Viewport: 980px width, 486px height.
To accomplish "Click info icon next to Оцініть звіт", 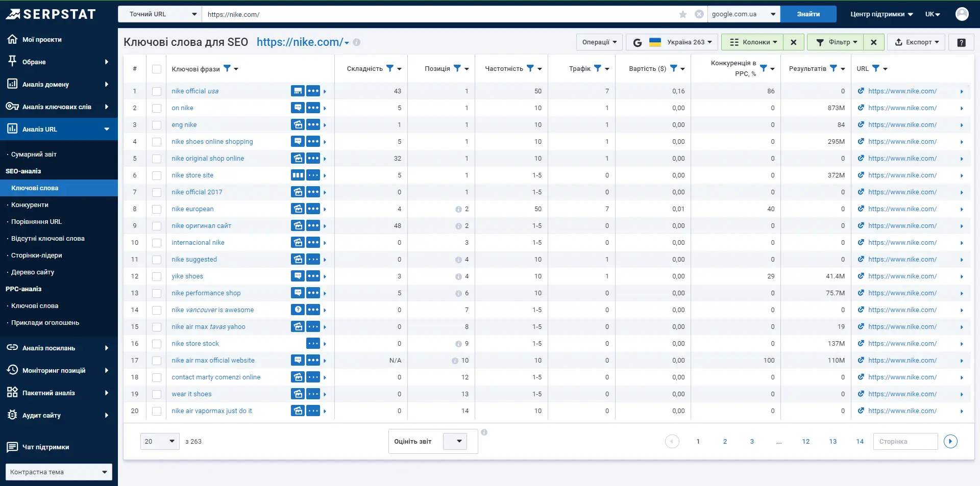I will point(484,432).
